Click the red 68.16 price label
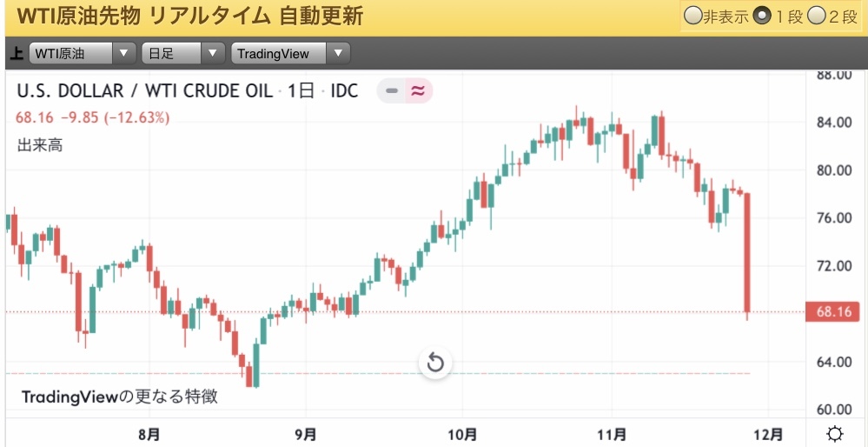This screenshot has height=447, width=868. [x=833, y=312]
